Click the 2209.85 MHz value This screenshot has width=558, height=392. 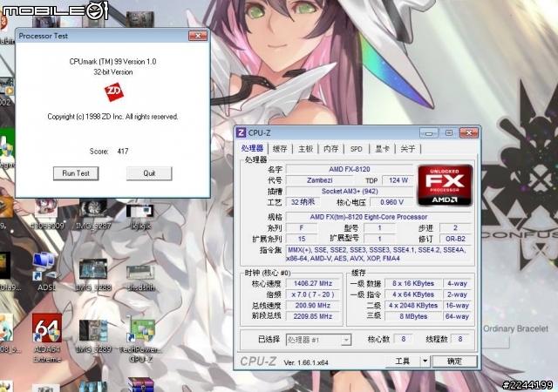[x=312, y=316]
